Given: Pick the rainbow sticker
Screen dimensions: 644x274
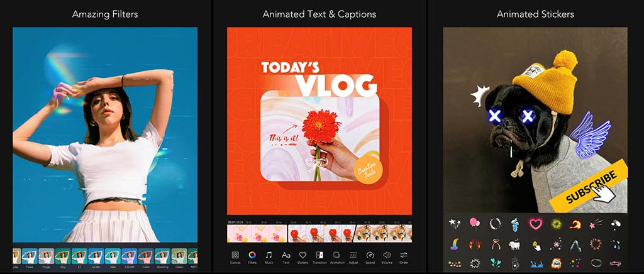Looking at the screenshot, I should [455, 244].
